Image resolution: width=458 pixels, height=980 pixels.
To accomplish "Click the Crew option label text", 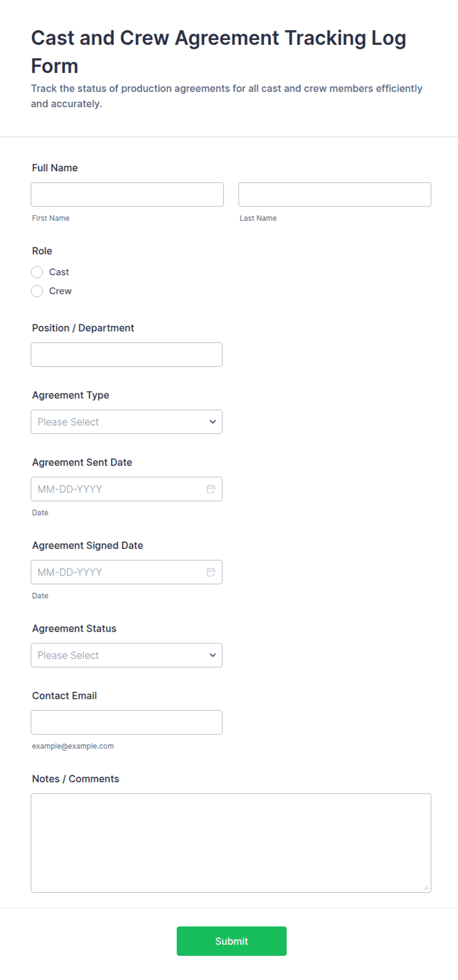I will click(x=61, y=291).
